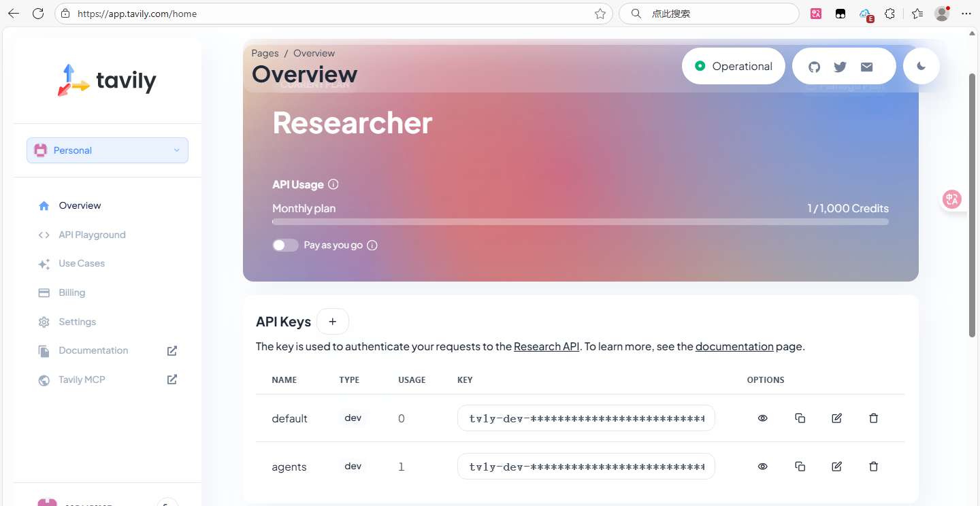
Task: Click the 'agents' key name
Action: 289,467
